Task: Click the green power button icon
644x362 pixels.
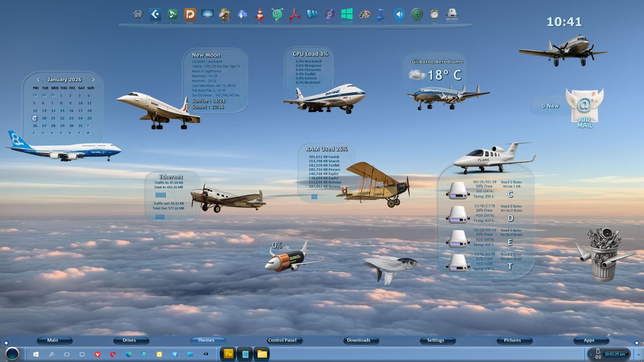Action: [x=417, y=14]
